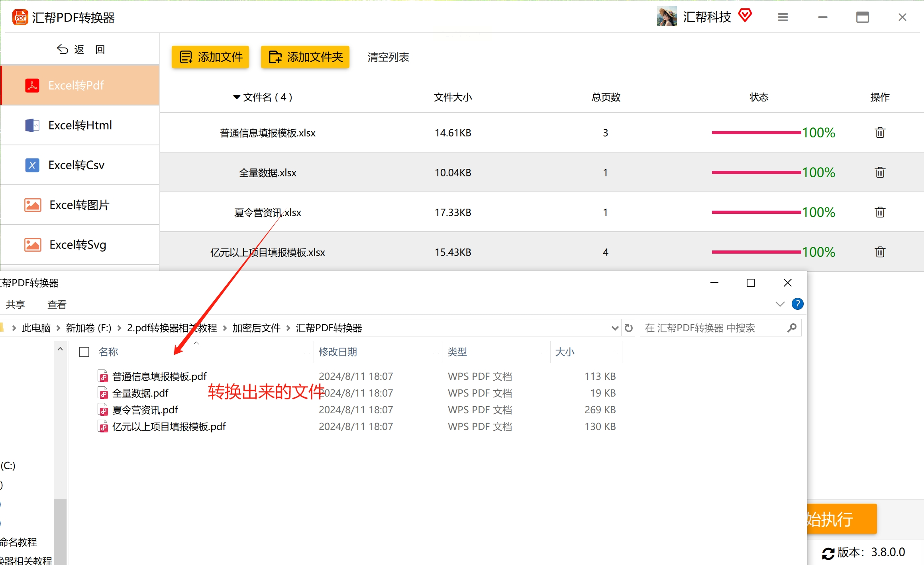
Task: Click the Excel转Html document icon
Action: tap(32, 125)
